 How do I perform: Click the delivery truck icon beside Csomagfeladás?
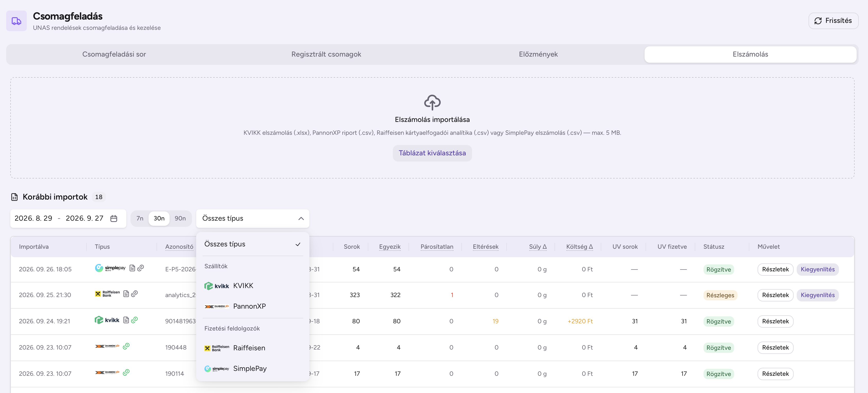click(16, 21)
